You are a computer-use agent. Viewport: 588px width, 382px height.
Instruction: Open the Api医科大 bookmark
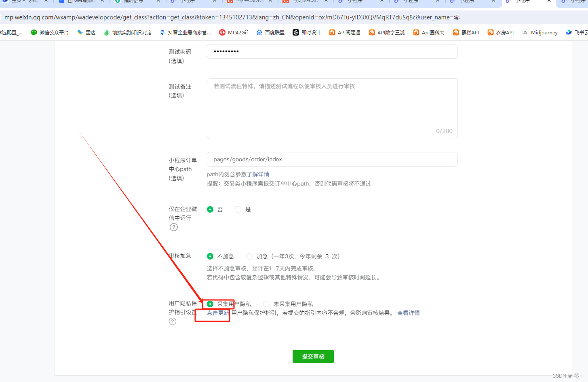tap(428, 32)
